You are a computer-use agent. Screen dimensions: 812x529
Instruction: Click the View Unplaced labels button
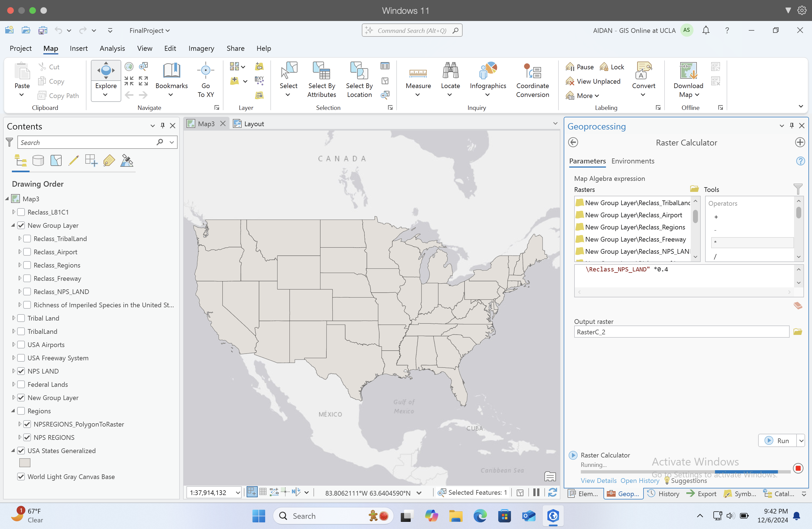pyautogui.click(x=593, y=81)
